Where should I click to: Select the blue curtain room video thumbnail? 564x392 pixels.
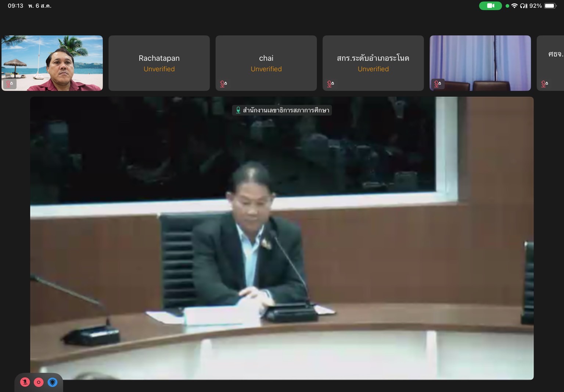pyautogui.click(x=480, y=63)
